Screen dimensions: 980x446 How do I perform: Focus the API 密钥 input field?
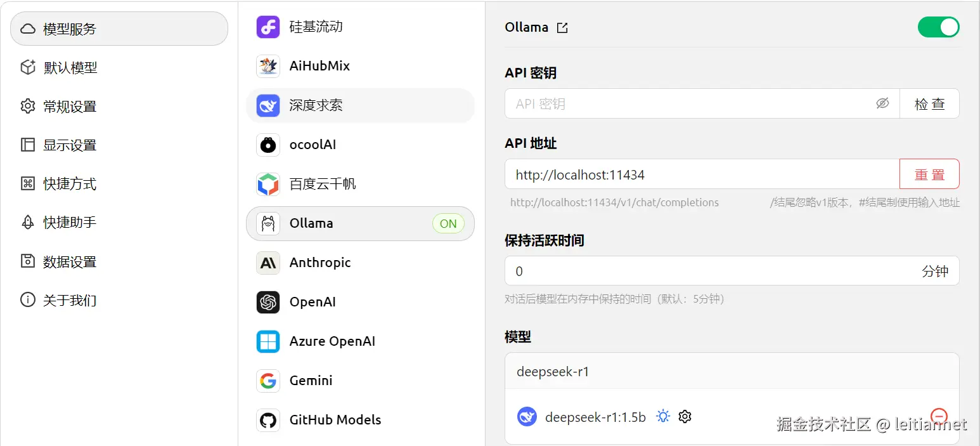pyautogui.click(x=702, y=103)
